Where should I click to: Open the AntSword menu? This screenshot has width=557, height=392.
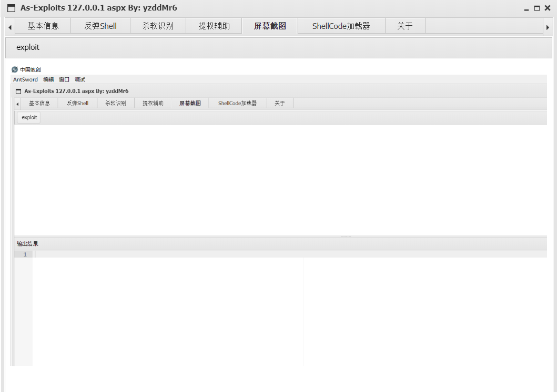[25, 79]
